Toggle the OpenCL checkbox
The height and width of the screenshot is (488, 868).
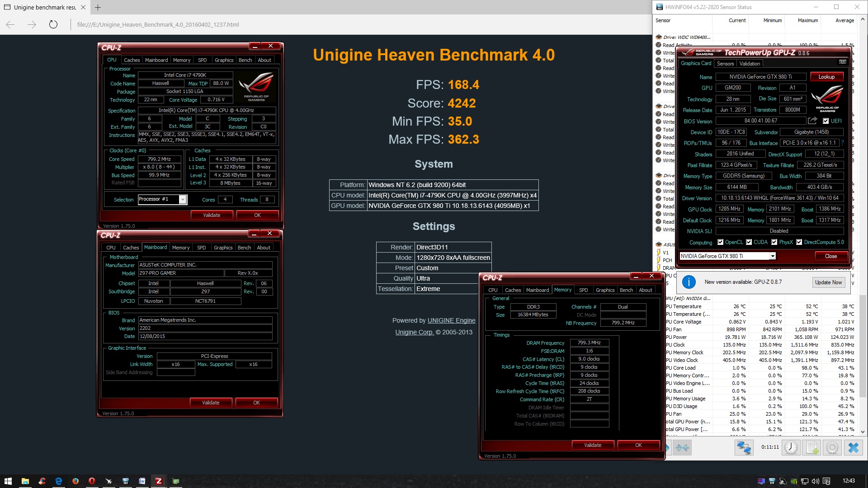tap(721, 242)
